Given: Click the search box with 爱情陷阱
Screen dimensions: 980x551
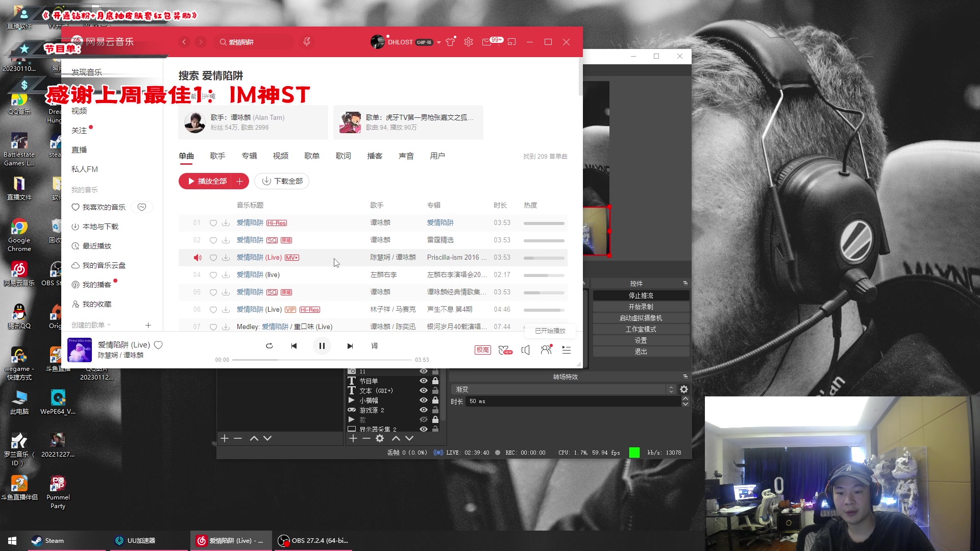Looking at the screenshot, I should 255,42.
